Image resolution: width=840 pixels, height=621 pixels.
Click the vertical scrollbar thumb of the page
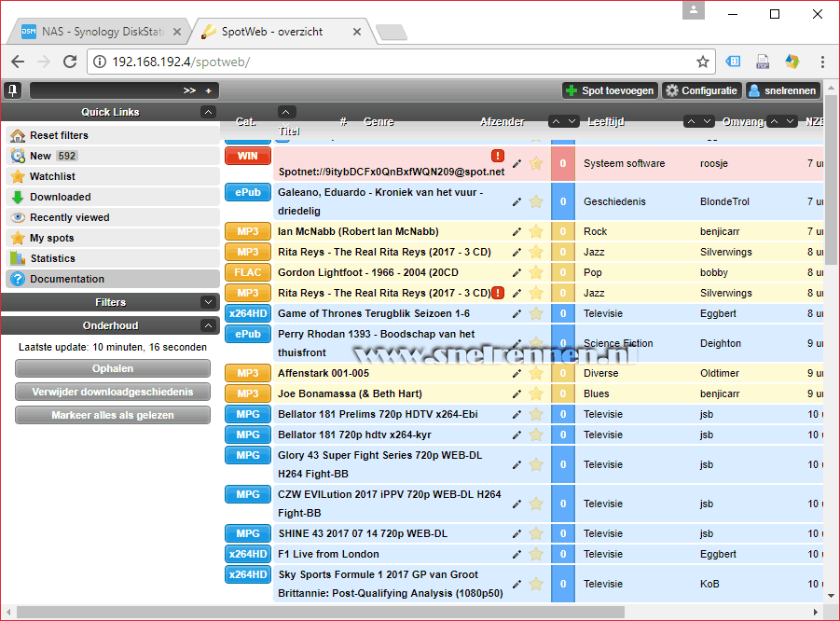831,180
